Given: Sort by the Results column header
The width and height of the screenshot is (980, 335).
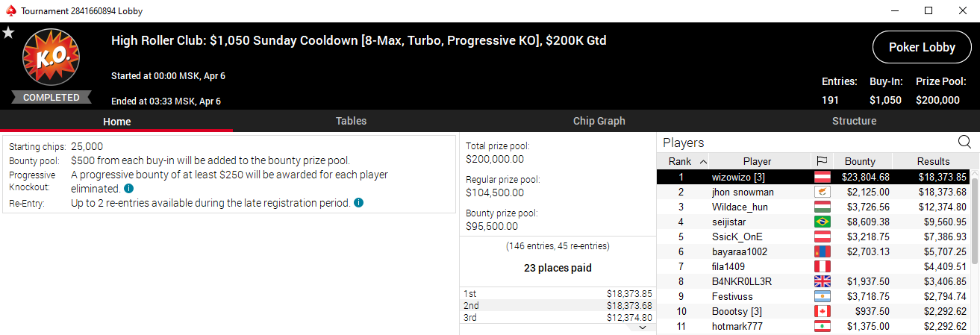Looking at the screenshot, I should click(x=934, y=161).
